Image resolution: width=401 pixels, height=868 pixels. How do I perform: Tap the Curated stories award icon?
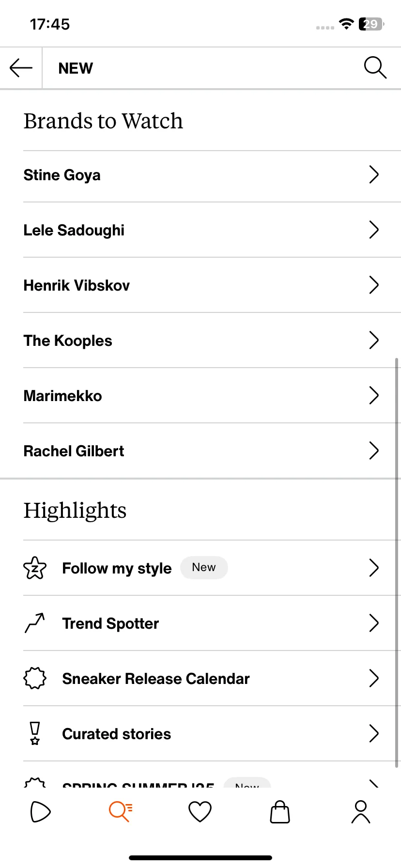click(x=35, y=733)
